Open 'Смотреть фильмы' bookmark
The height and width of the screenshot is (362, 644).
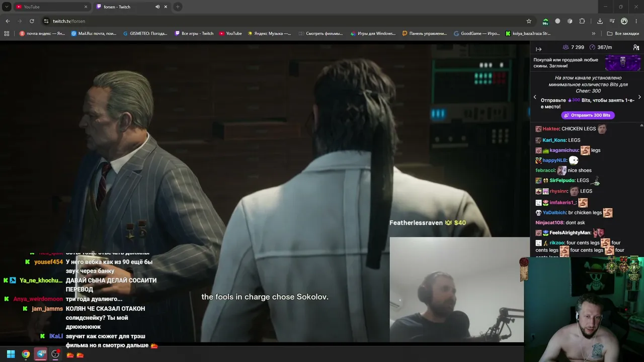pos(320,34)
